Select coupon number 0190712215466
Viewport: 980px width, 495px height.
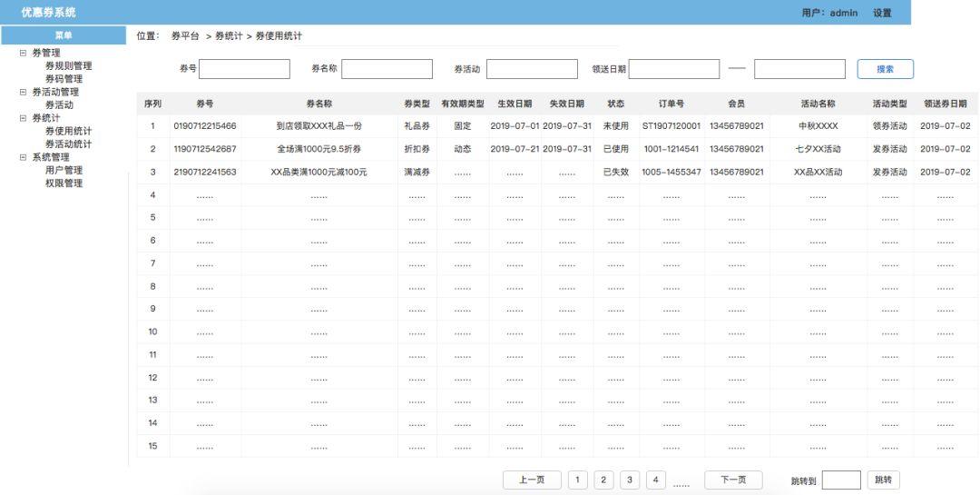[x=205, y=126]
